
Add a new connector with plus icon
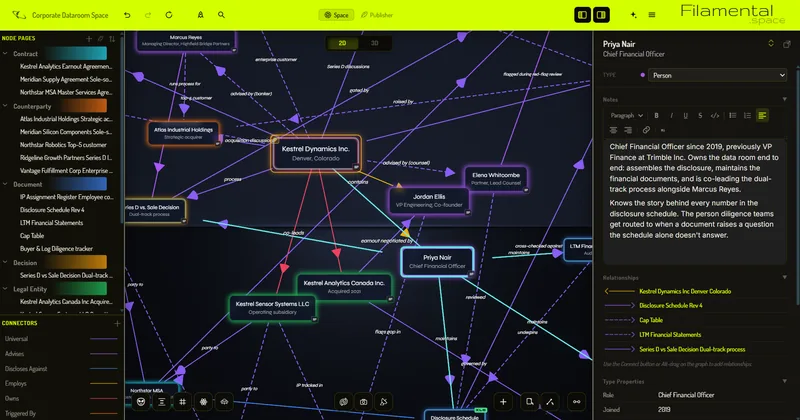pyautogui.click(x=117, y=323)
